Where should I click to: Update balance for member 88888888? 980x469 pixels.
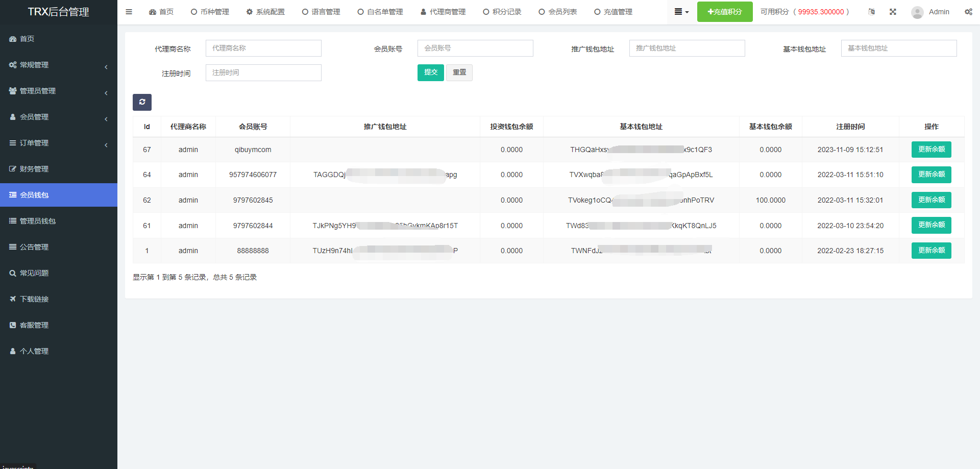click(932, 251)
